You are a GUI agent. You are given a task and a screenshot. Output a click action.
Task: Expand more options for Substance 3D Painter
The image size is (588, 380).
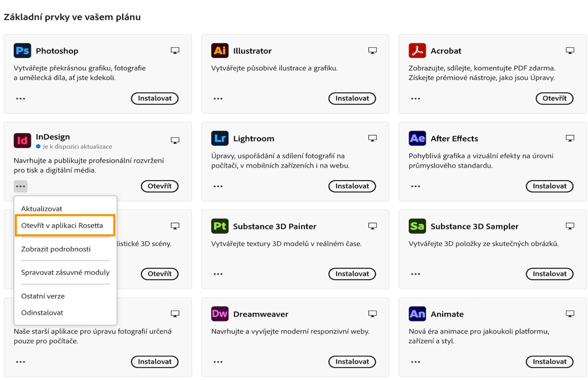tap(218, 274)
